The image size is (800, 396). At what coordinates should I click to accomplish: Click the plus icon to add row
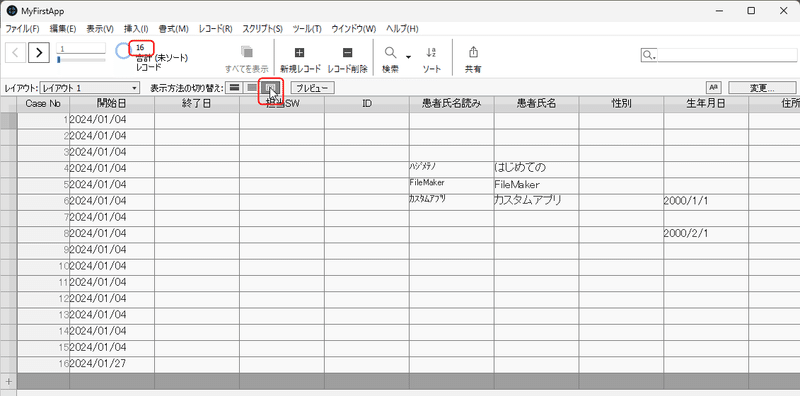tap(8, 381)
